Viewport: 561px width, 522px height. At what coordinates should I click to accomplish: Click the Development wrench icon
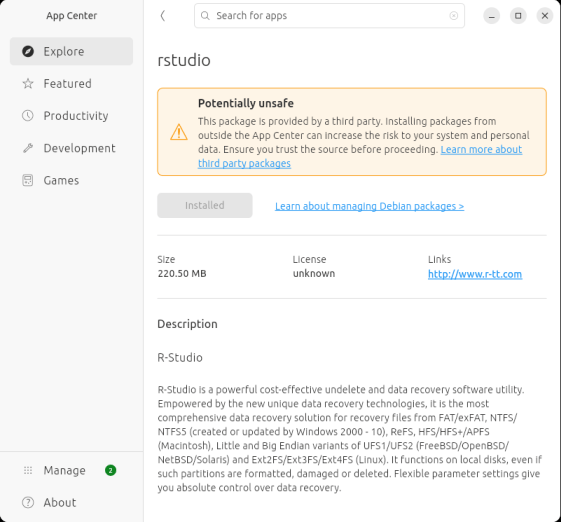click(x=28, y=148)
